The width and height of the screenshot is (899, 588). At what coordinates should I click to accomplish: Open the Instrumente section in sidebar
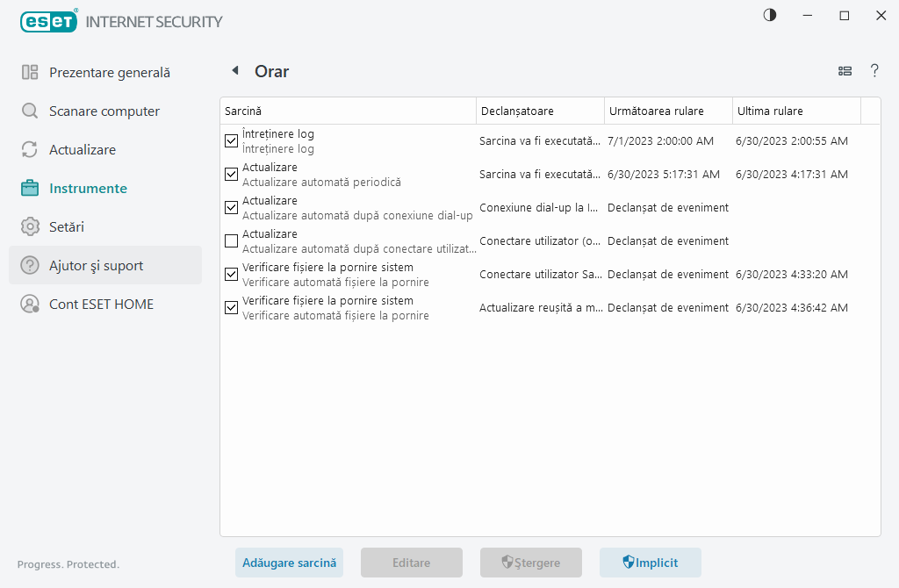coord(88,189)
